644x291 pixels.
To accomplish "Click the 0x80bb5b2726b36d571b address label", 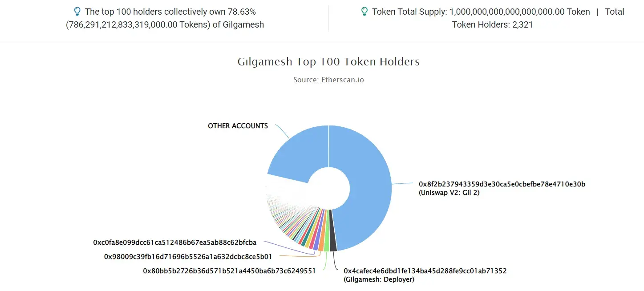I will [x=229, y=271].
